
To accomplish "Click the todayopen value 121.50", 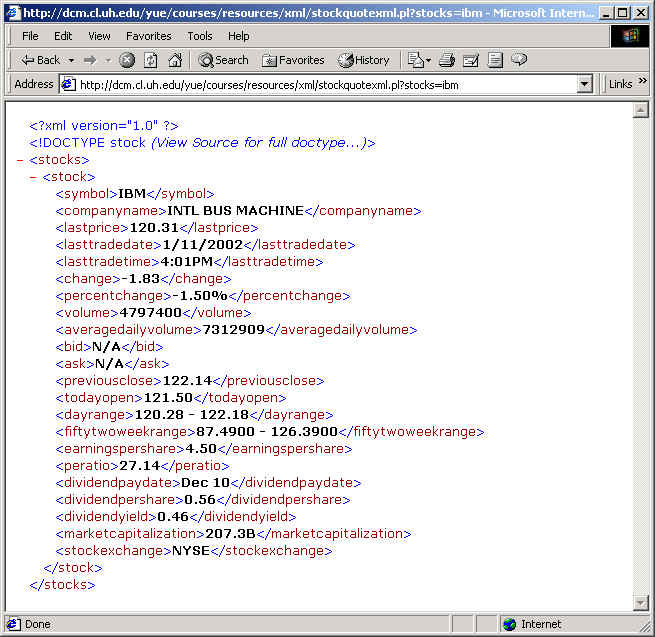I will click(x=168, y=398).
